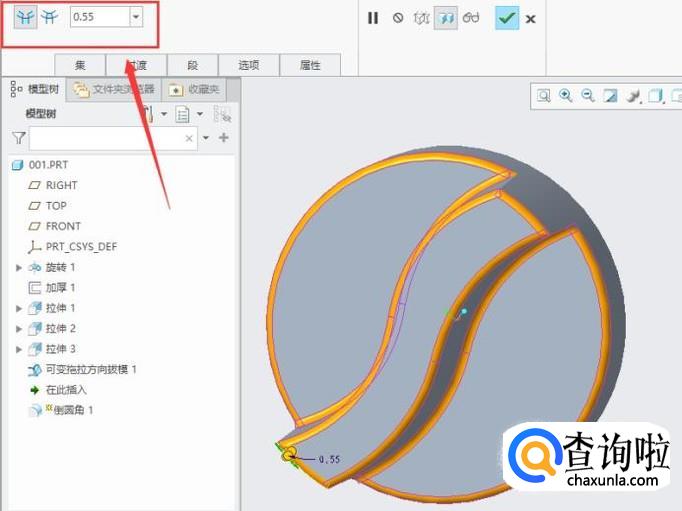682x511 pixels.
Task: Click the no-preview circle icon
Action: pyautogui.click(x=398, y=18)
